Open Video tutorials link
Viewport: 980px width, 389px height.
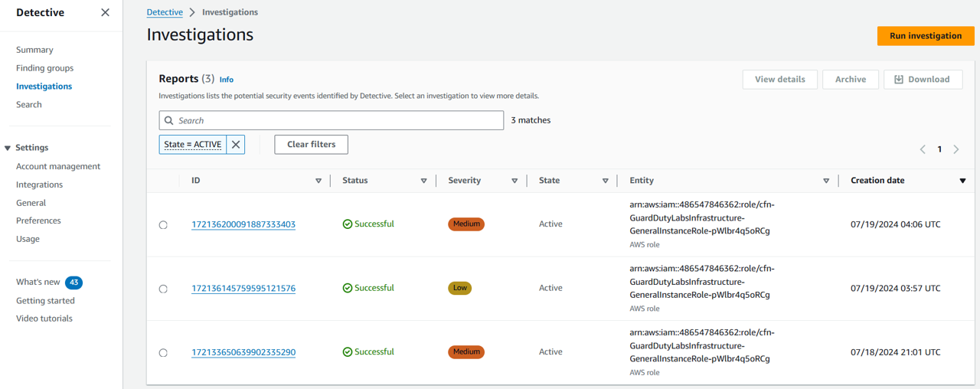(x=44, y=319)
